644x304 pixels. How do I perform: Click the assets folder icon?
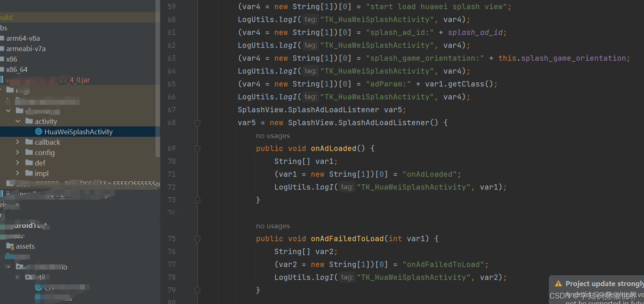tap(10, 246)
